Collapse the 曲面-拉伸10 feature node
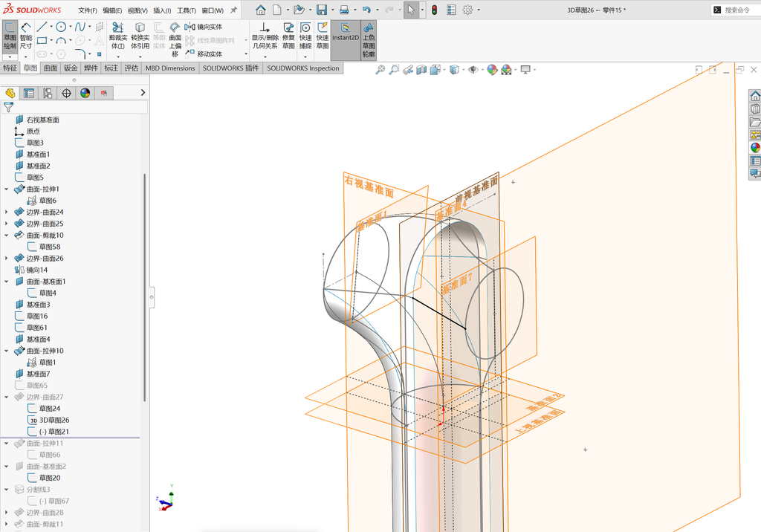The width and height of the screenshot is (761, 532). pos(6,351)
